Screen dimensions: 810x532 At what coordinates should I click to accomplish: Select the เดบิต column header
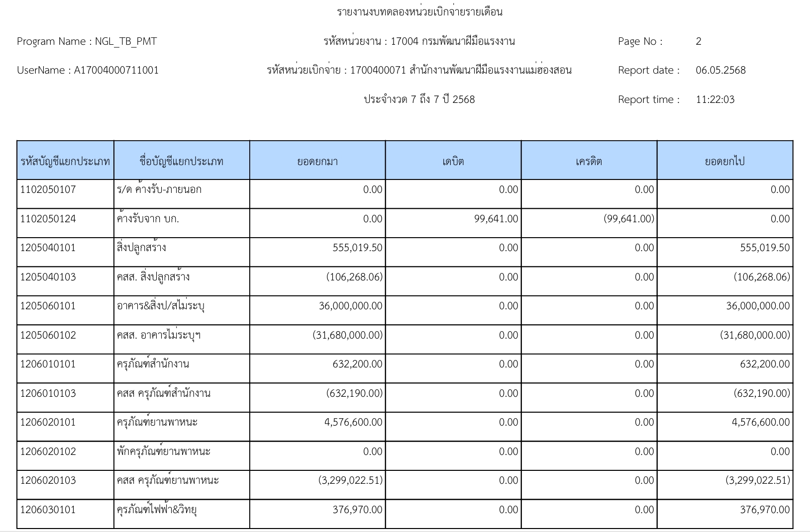(x=453, y=161)
